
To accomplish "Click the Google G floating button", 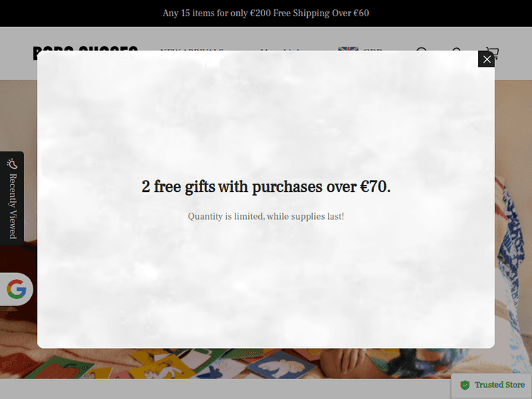I will point(16,289).
